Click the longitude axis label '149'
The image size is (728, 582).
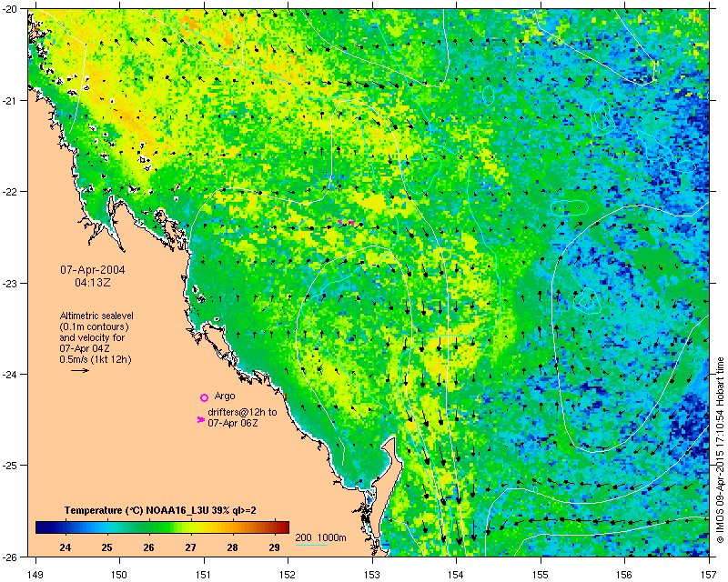pyautogui.click(x=35, y=575)
